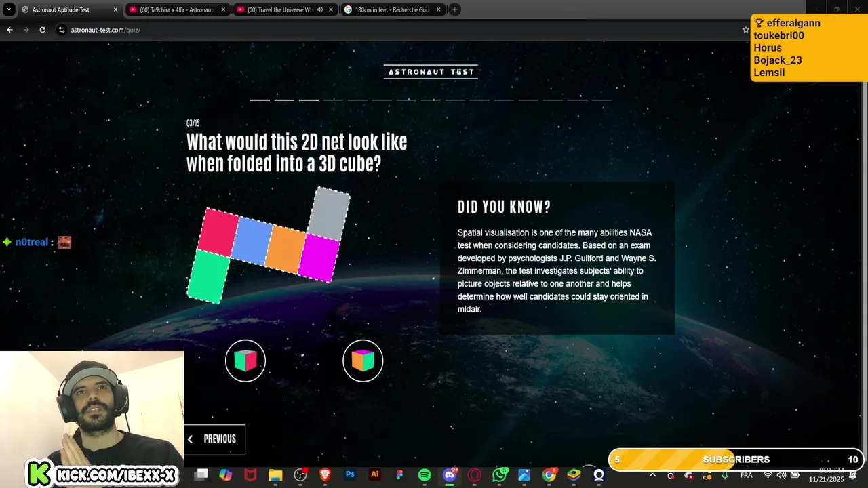Open OBS Studio from the taskbar
The width and height of the screenshot is (868, 488).
pyautogui.click(x=300, y=475)
